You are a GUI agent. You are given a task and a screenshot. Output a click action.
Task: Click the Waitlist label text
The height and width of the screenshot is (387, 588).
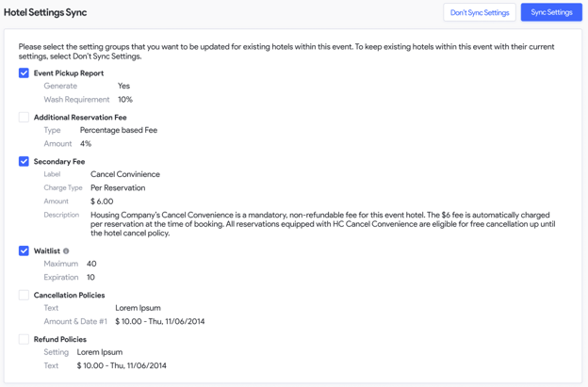[x=47, y=251]
